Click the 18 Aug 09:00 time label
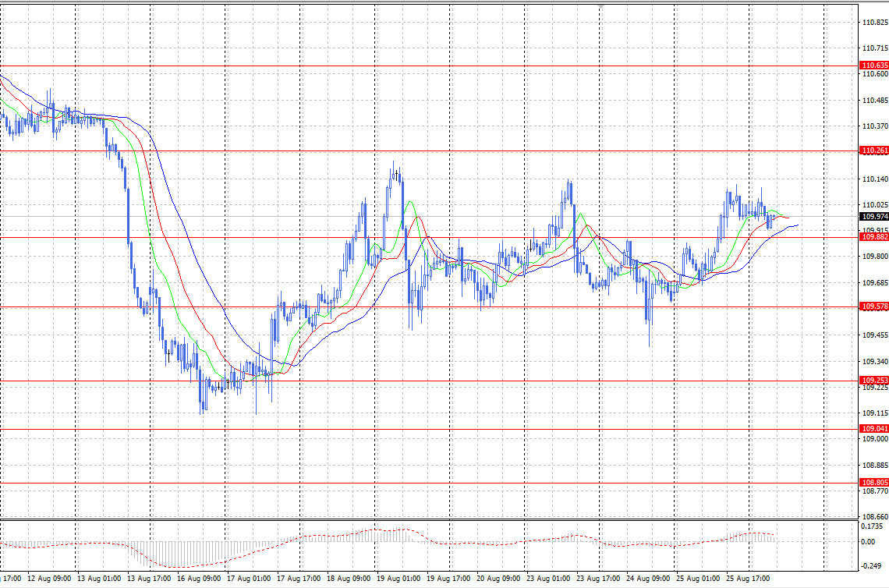Screen dimensions: 889x588 (x=349, y=579)
